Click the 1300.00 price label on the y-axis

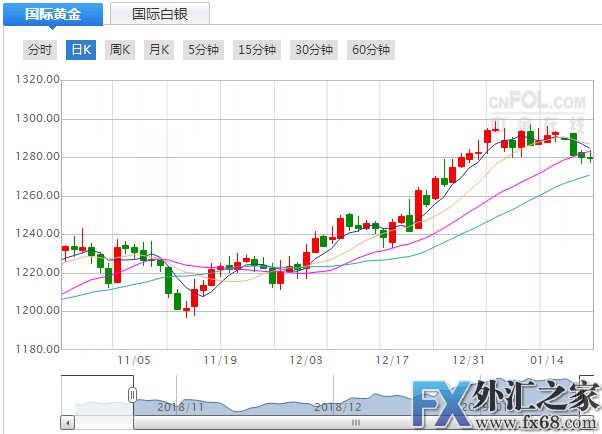pyautogui.click(x=35, y=119)
